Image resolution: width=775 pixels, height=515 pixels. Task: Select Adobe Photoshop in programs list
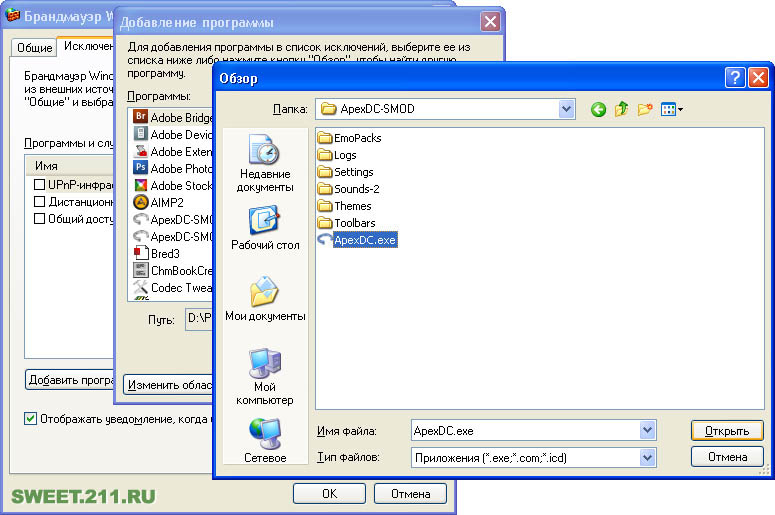tap(172, 169)
